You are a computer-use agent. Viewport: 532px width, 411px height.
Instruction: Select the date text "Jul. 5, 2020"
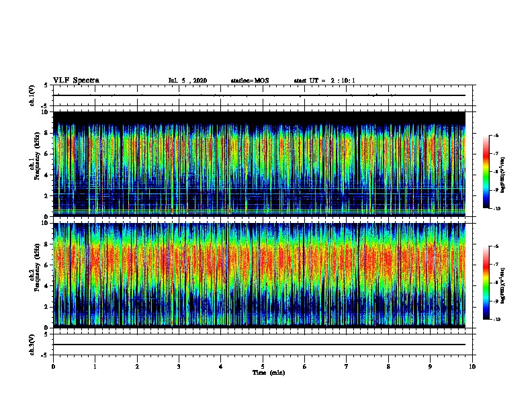(x=187, y=81)
